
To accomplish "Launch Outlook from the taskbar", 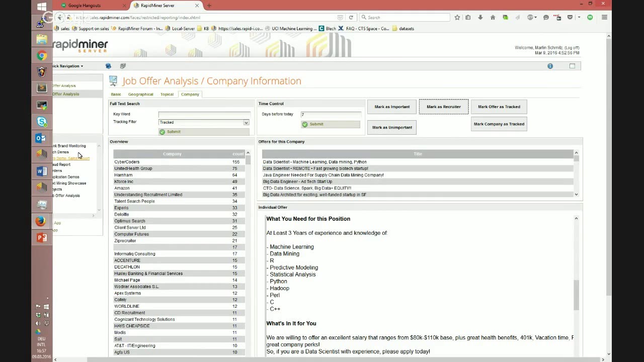I will click(x=42, y=138).
